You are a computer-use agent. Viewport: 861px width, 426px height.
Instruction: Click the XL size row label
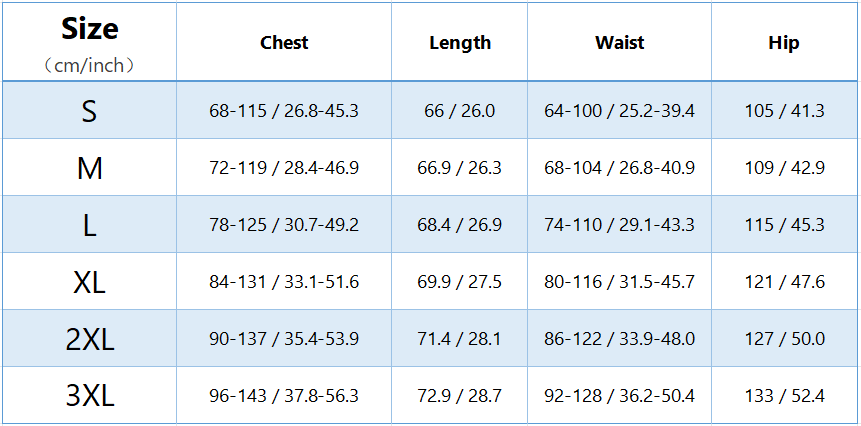[x=90, y=282]
